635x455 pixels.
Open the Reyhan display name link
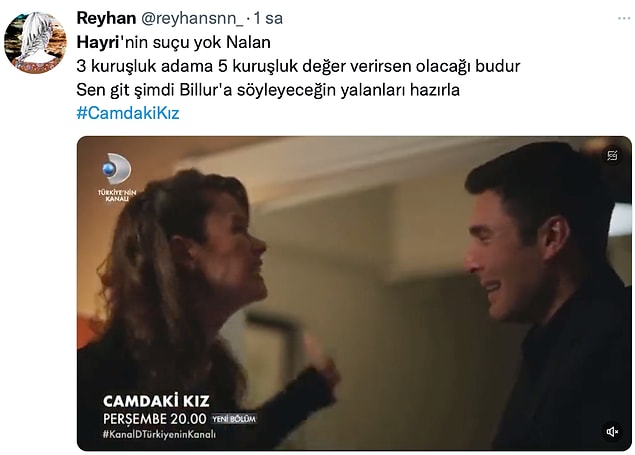point(106,18)
